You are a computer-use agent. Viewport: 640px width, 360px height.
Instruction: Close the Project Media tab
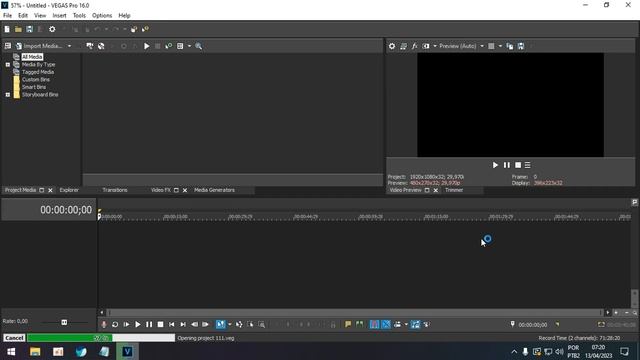[x=50, y=190]
